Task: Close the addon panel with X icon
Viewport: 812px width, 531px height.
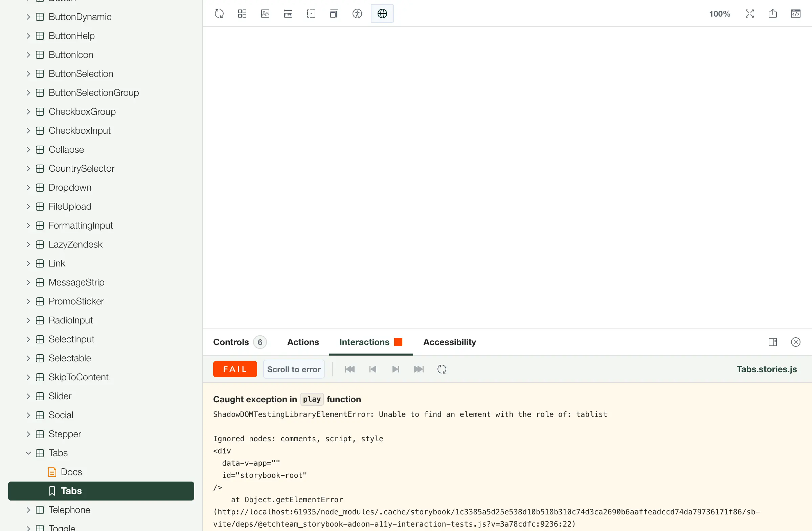Action: 796,342
